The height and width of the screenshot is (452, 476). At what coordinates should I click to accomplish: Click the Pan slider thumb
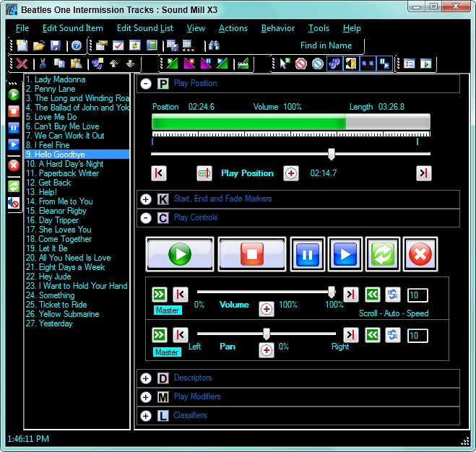[267, 334]
